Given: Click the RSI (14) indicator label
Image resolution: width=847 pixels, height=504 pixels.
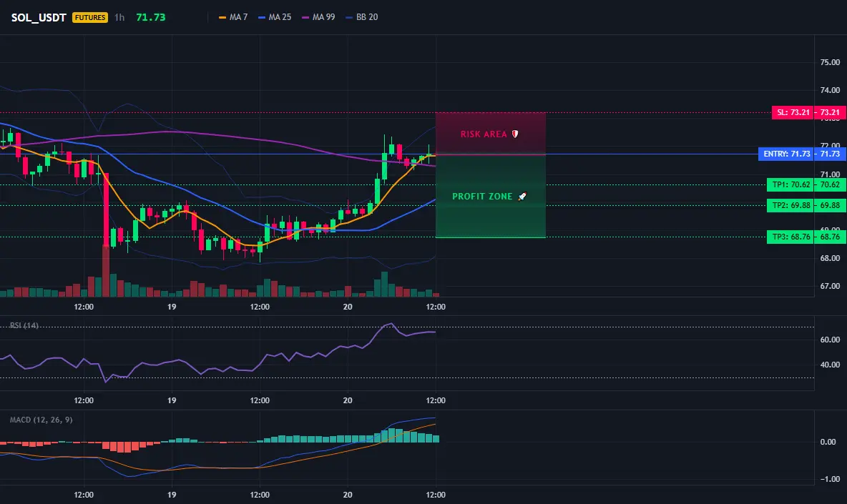Looking at the screenshot, I should [x=24, y=325].
